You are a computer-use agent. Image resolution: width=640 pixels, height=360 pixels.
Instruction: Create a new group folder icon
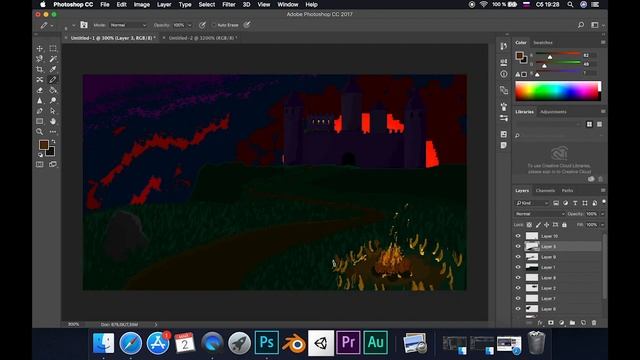[572, 322]
